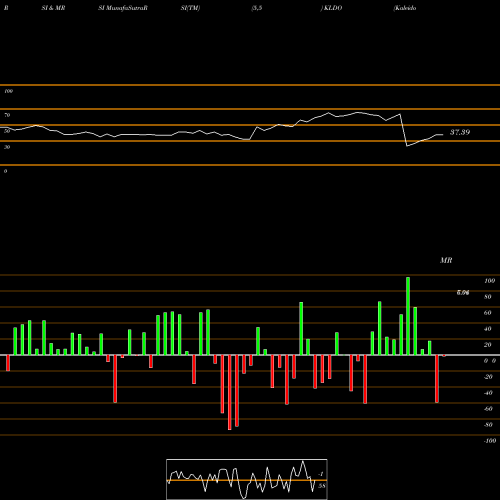This screenshot has height=500, width=500.
Task: Click the -100 label on MR axis
Action: 490,441
